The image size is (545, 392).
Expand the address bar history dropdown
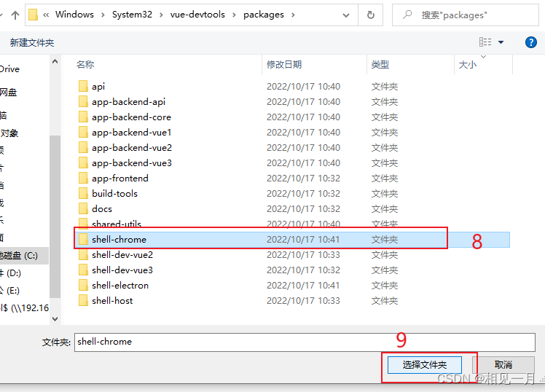click(346, 15)
